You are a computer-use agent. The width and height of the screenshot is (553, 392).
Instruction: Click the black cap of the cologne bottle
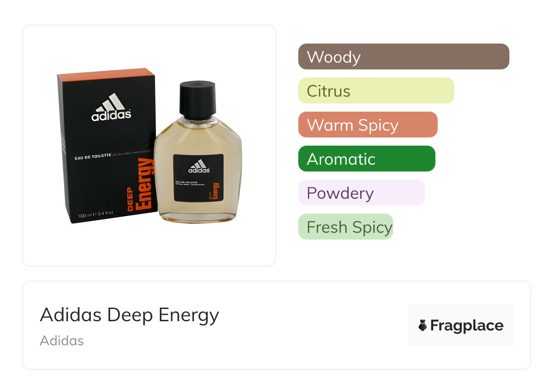197,100
